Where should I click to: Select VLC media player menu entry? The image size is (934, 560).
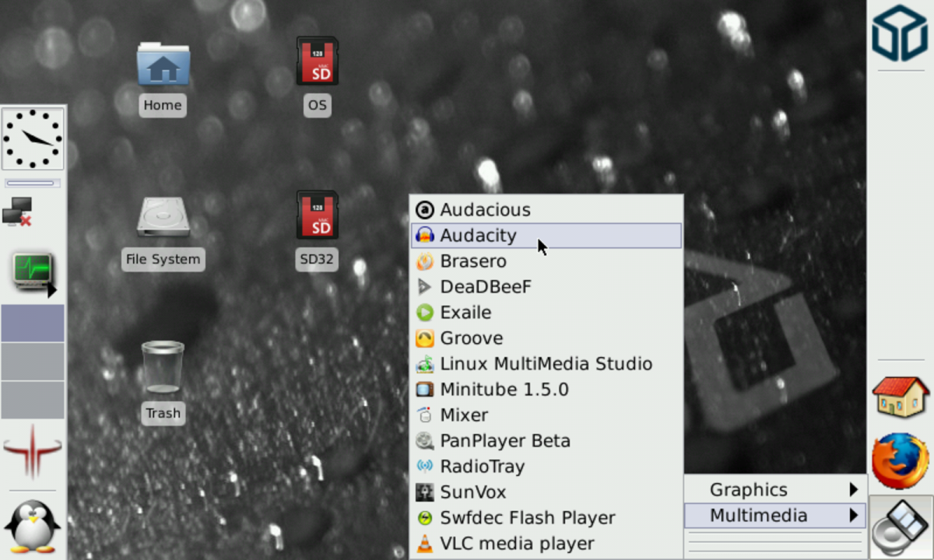[x=517, y=544]
